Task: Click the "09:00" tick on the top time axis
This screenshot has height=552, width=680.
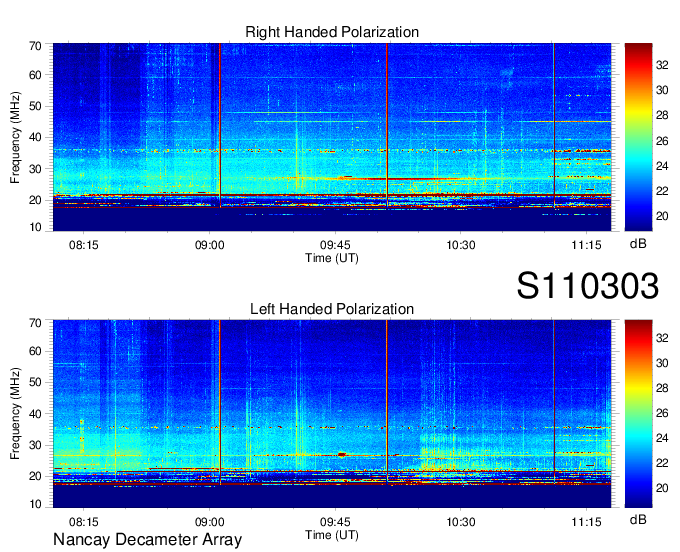Action: coord(209,245)
